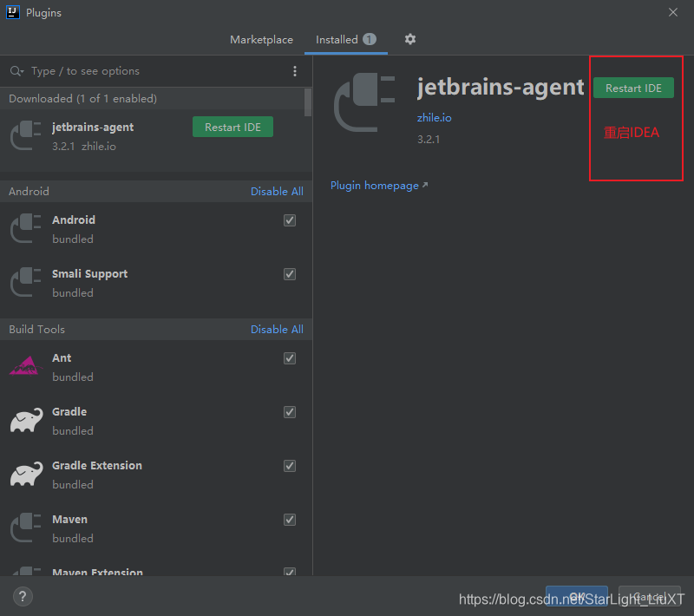This screenshot has width=694, height=616.
Task: Select the Ant plugin name
Action: pos(62,358)
